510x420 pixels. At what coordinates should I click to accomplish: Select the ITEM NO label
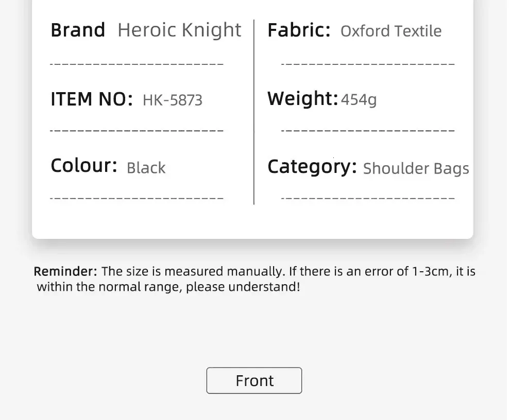tap(92, 99)
